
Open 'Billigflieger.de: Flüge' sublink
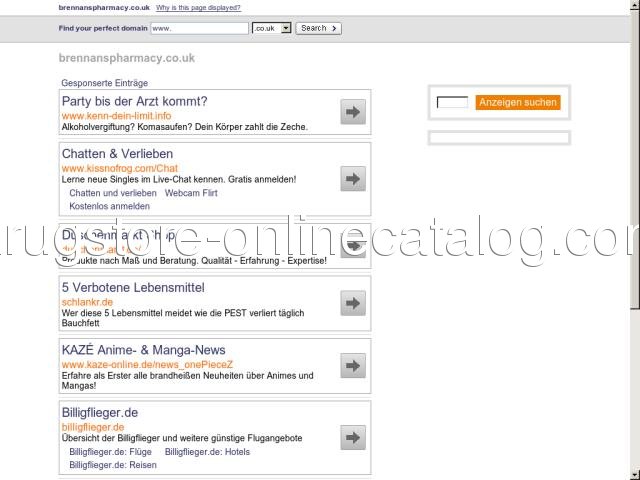coord(111,452)
